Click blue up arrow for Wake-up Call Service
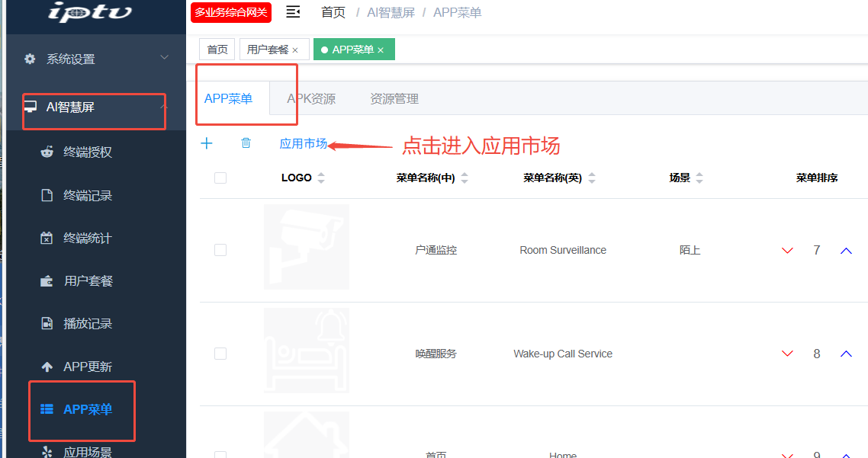The height and width of the screenshot is (458, 868). (845, 354)
